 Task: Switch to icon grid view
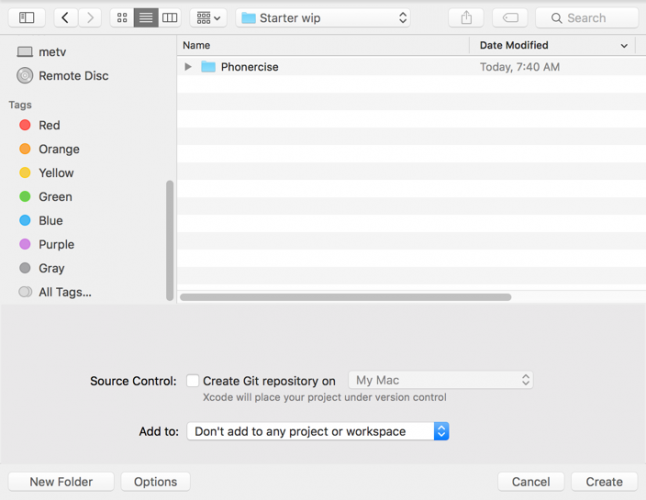(122, 18)
